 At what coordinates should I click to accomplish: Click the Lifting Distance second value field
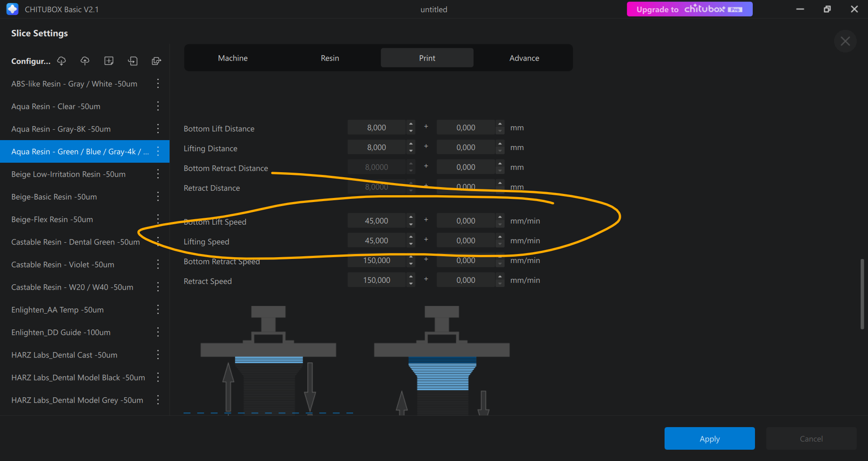[x=466, y=147]
